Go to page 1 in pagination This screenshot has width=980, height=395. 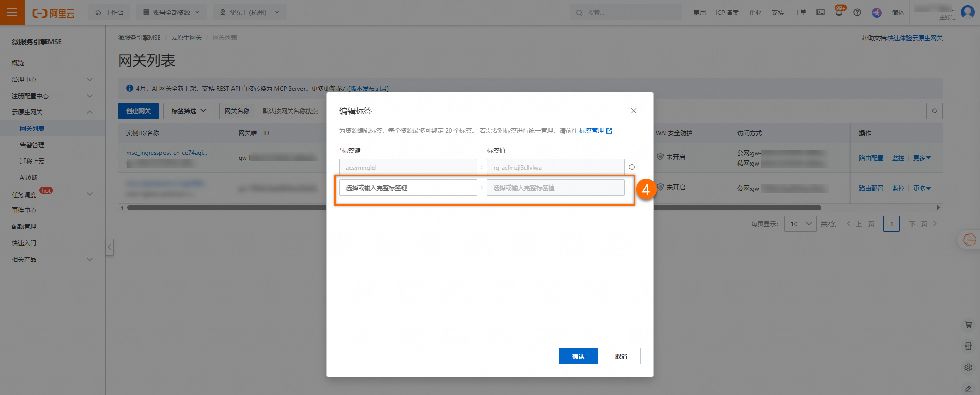[x=892, y=224]
